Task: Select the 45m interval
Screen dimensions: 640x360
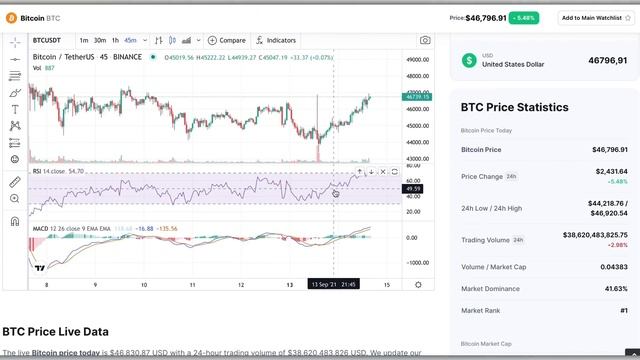Action: coord(130,40)
